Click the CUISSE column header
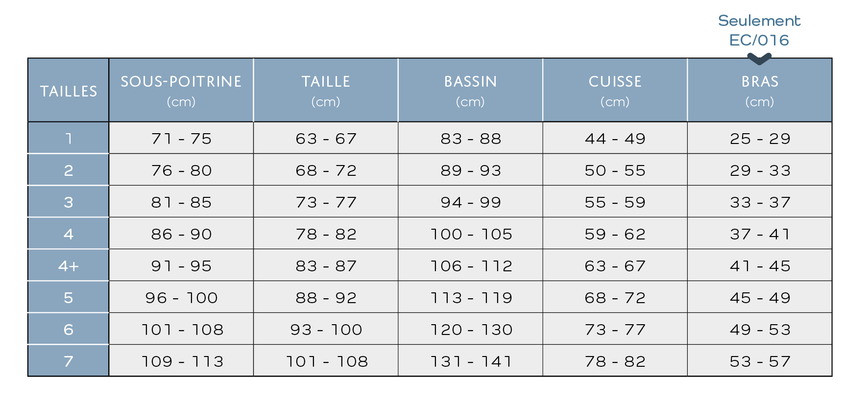 [615, 91]
